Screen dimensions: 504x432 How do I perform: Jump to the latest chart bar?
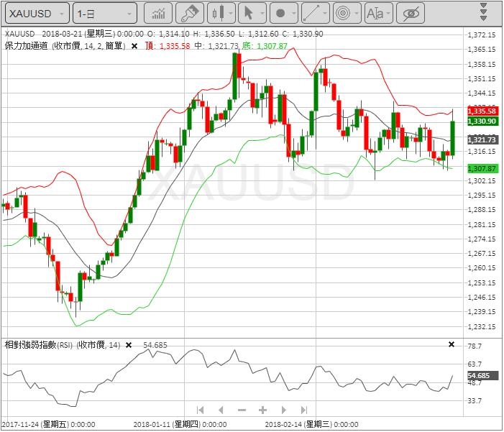coord(304,410)
